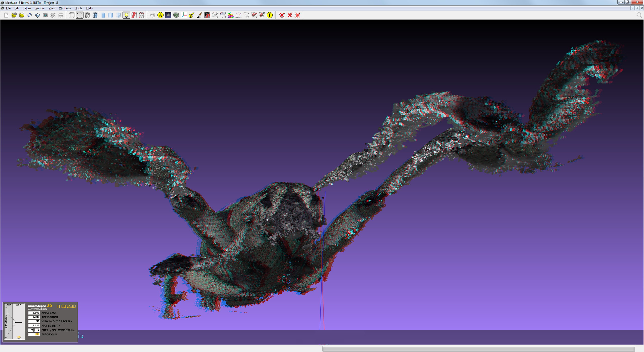Enable hidden lines render mode
The height and width of the screenshot is (352, 644).
click(95, 15)
